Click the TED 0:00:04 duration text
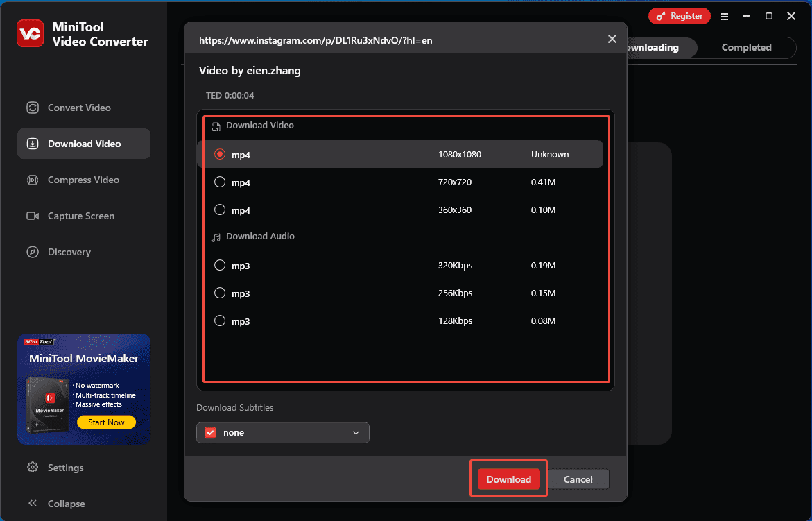Screen dimensions: 812x521 pyautogui.click(x=230, y=95)
